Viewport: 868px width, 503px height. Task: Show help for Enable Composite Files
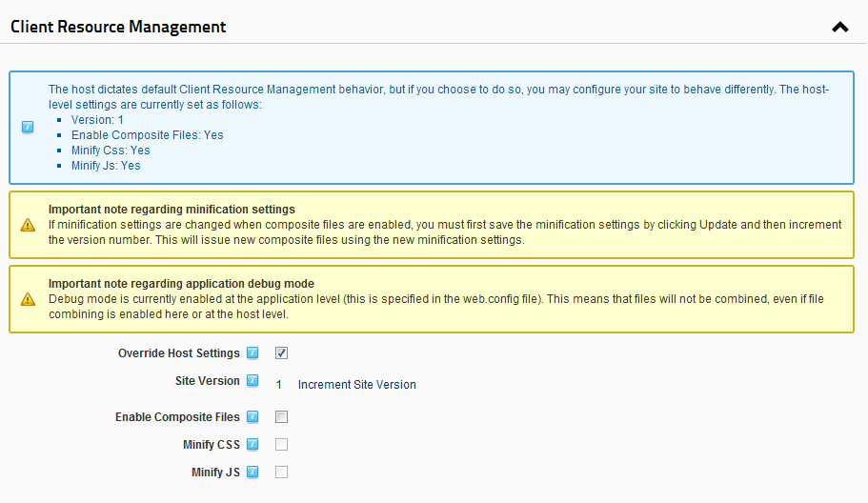click(x=252, y=416)
